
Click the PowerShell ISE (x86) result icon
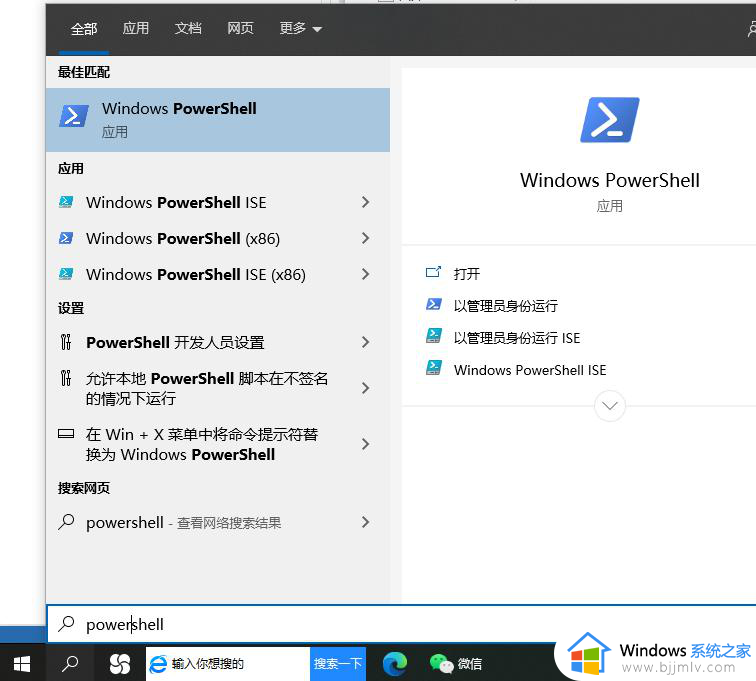[x=66, y=274]
